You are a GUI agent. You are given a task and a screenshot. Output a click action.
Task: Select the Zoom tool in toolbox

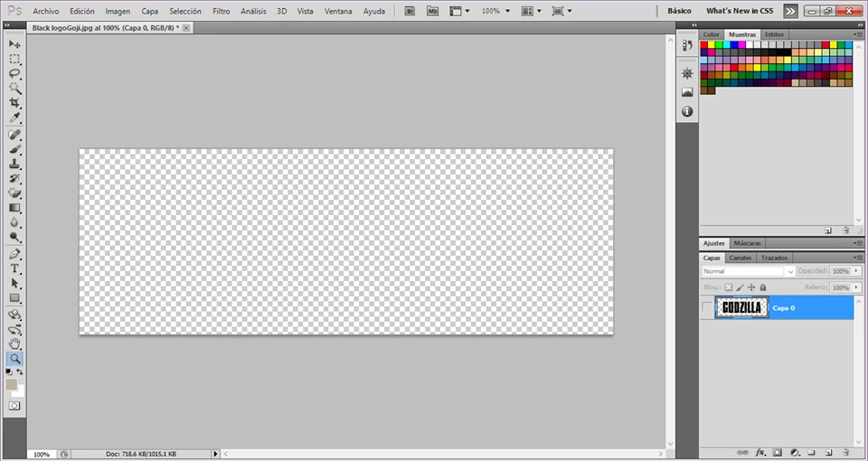(14, 359)
